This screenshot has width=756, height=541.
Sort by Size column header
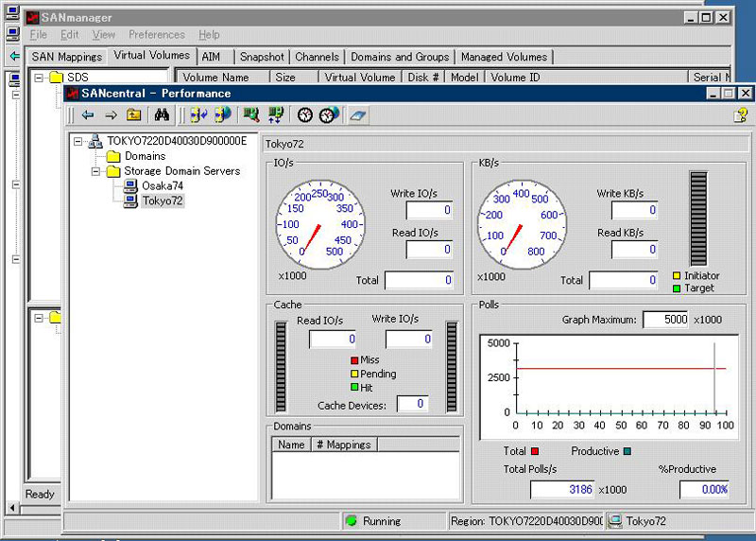294,78
